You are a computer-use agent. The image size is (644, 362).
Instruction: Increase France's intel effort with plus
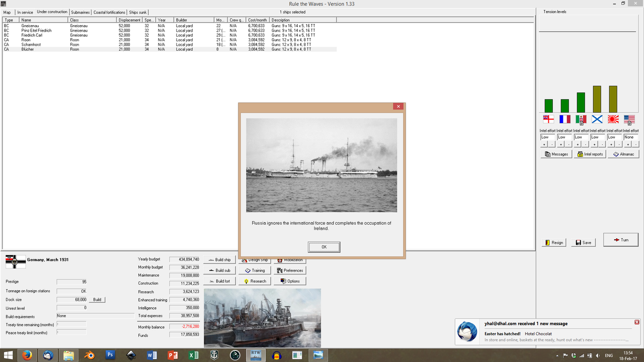[560, 143]
